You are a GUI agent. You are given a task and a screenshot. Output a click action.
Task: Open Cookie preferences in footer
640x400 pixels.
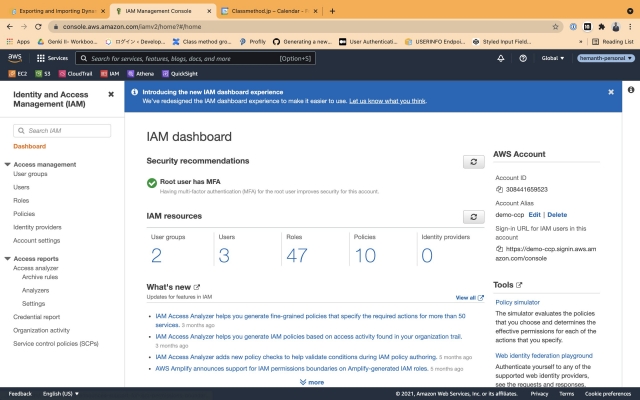608,394
